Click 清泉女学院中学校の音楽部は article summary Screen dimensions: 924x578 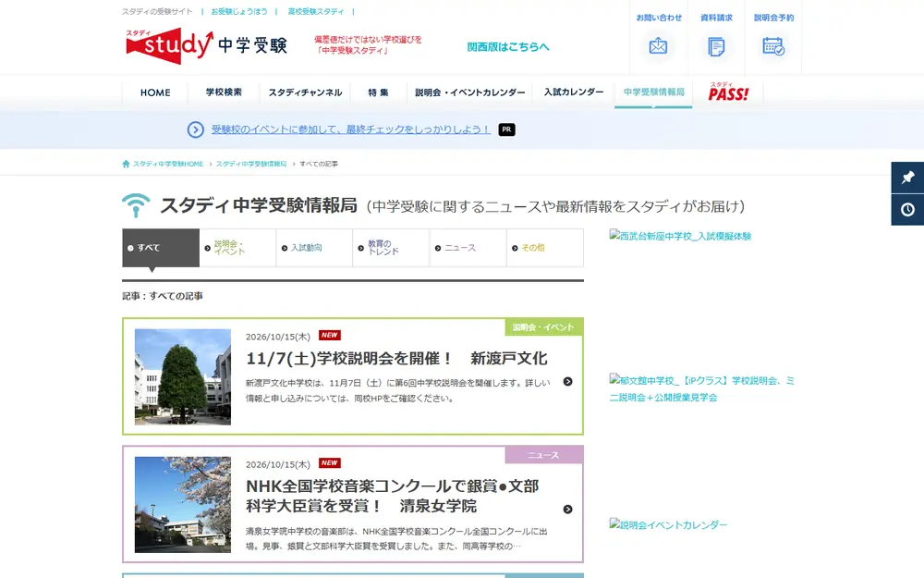pos(396,538)
